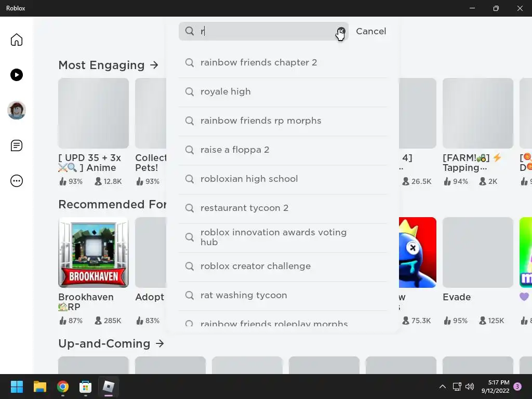The height and width of the screenshot is (399, 532).
Task: Click the Evade game title
Action: [456, 297]
